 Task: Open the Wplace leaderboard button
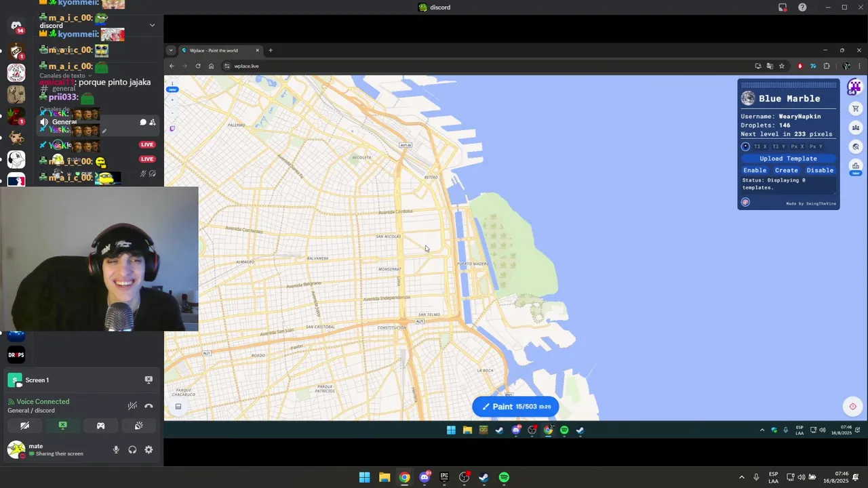pyautogui.click(x=856, y=165)
